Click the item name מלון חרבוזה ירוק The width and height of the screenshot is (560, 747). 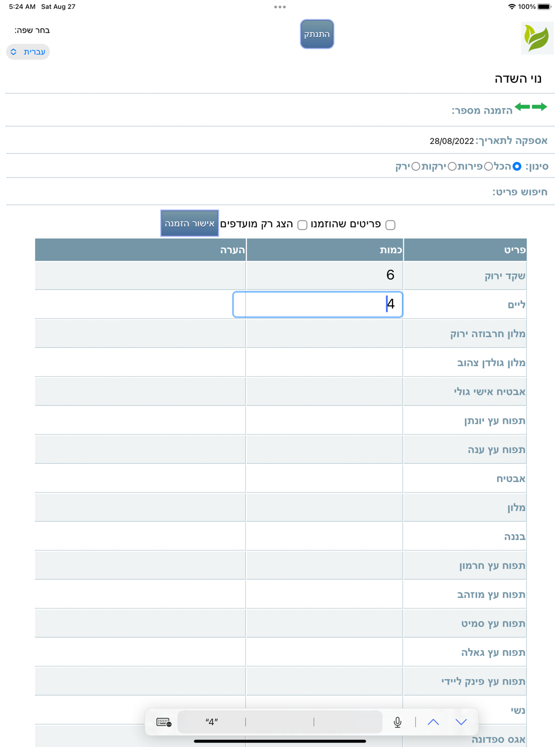tap(488, 334)
